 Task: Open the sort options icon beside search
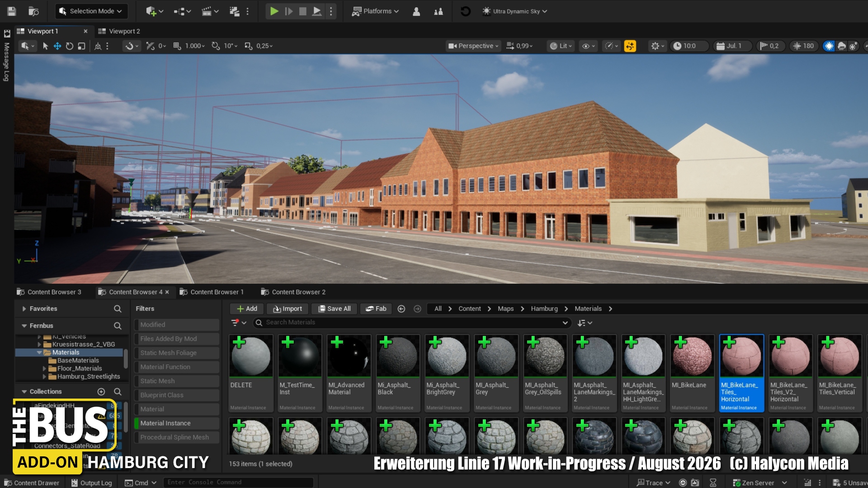585,323
